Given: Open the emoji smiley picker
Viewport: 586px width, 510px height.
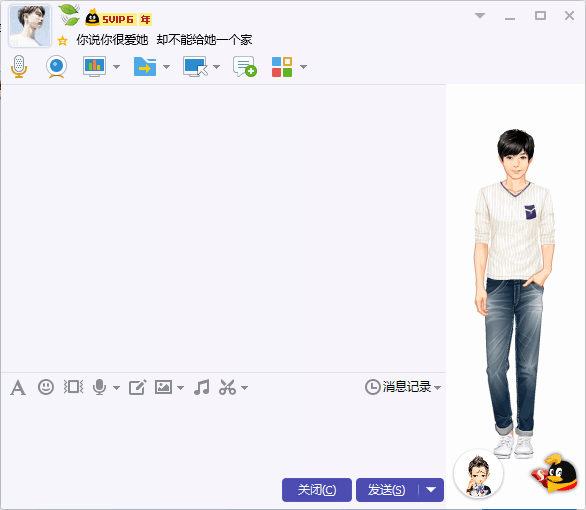Looking at the screenshot, I should coord(46,387).
